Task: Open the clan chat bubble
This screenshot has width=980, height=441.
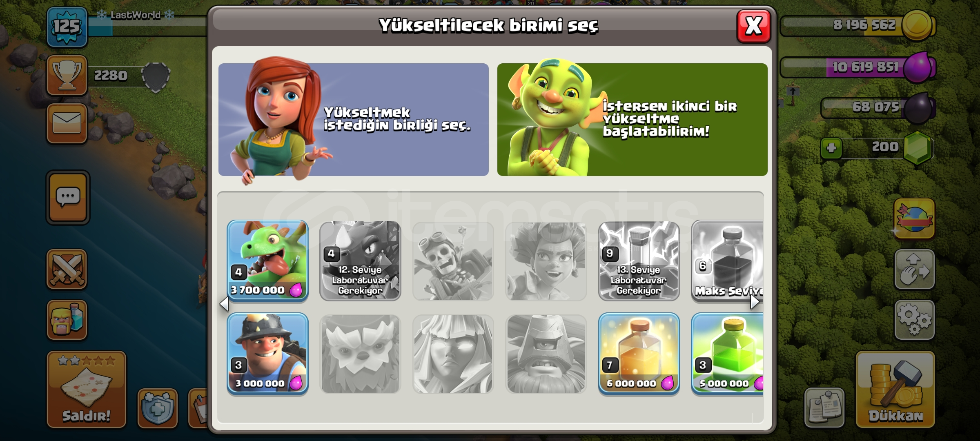Action: (x=68, y=197)
